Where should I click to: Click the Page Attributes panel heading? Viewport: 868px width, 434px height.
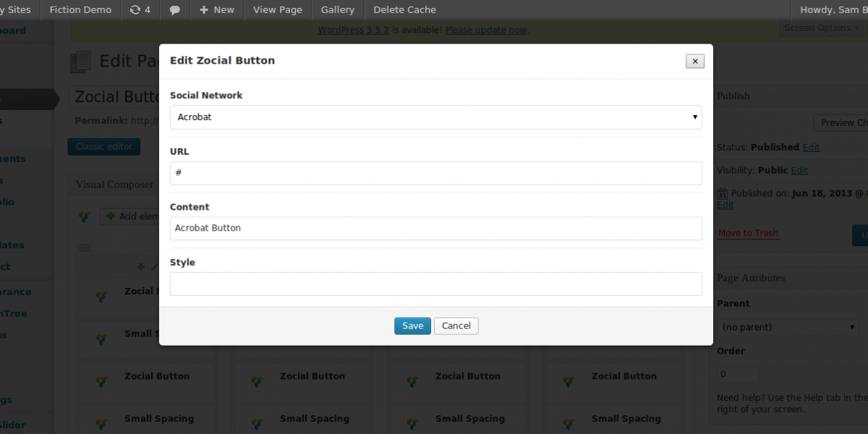751,278
